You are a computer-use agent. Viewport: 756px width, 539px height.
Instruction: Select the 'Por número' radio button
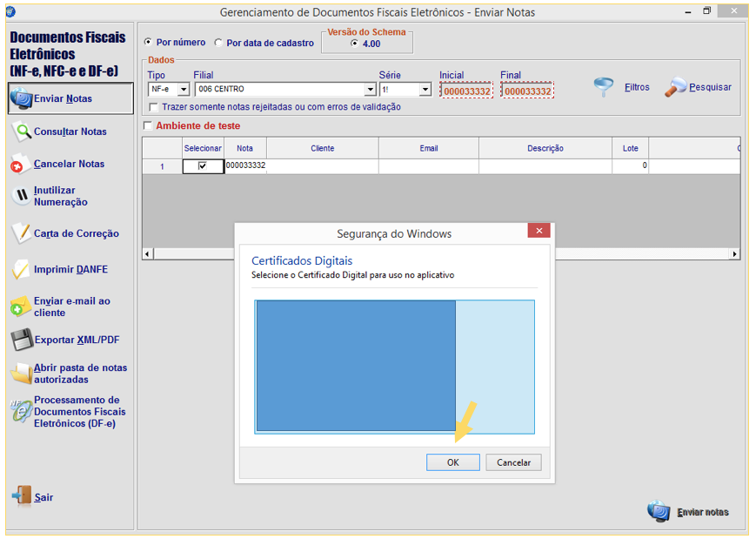[x=148, y=42]
